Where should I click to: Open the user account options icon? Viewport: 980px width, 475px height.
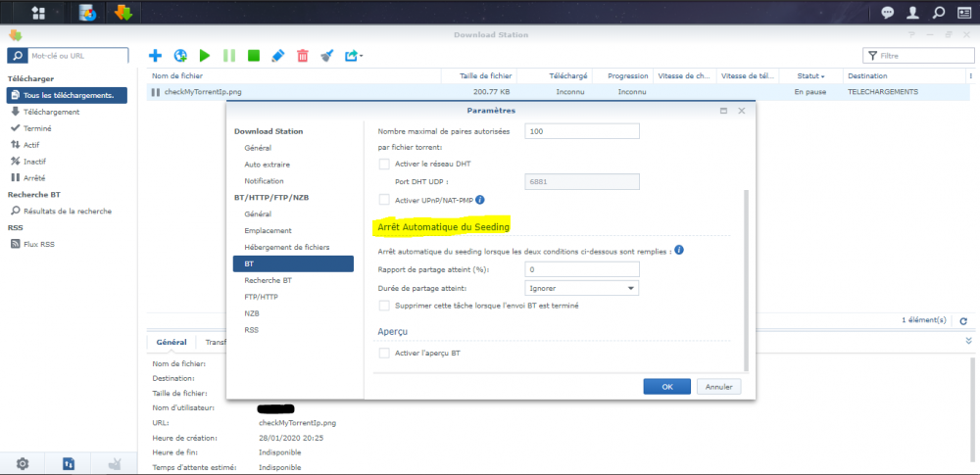pos(913,13)
